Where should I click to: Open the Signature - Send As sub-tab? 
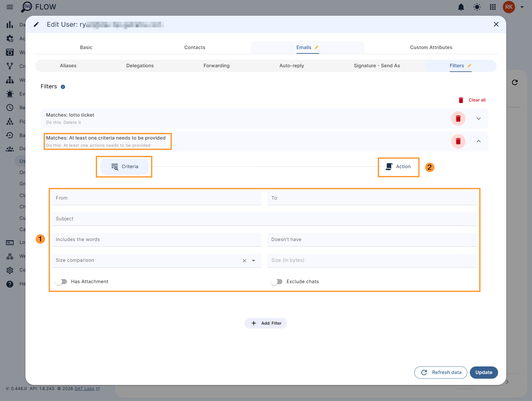click(377, 66)
